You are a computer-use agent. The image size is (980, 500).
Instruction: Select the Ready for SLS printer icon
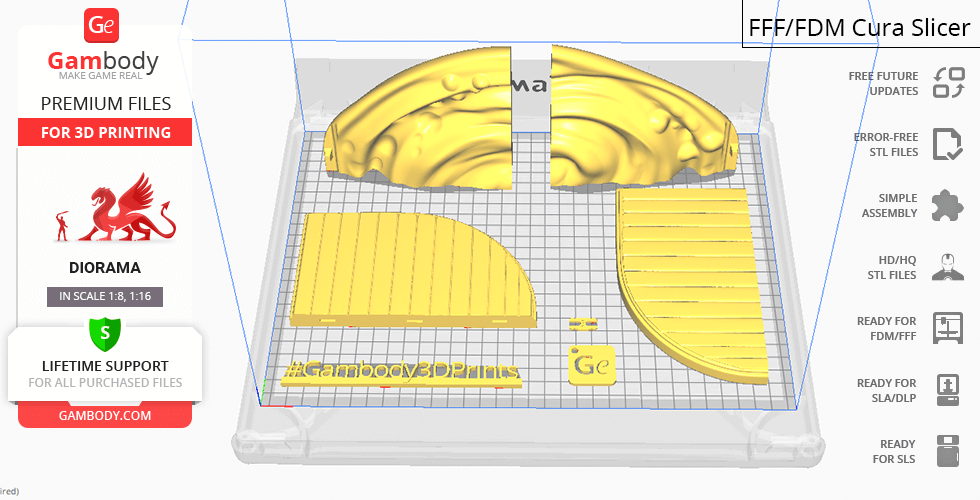click(947, 451)
